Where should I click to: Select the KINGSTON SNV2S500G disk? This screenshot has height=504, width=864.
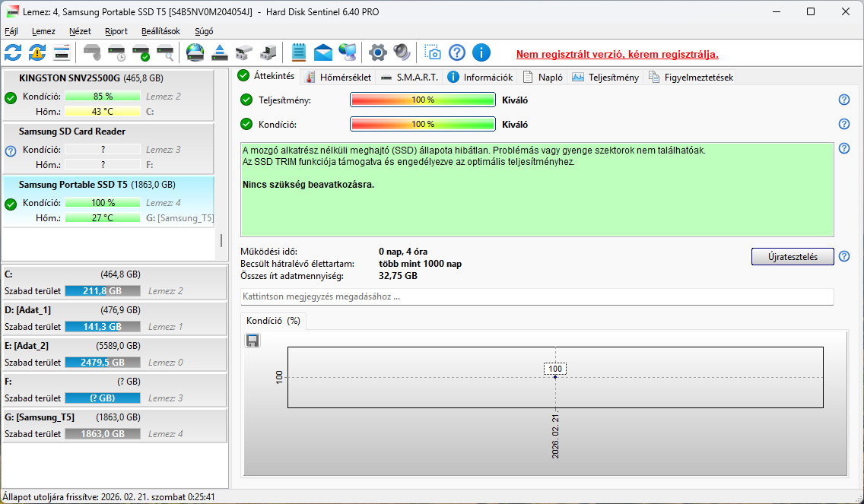[109, 95]
